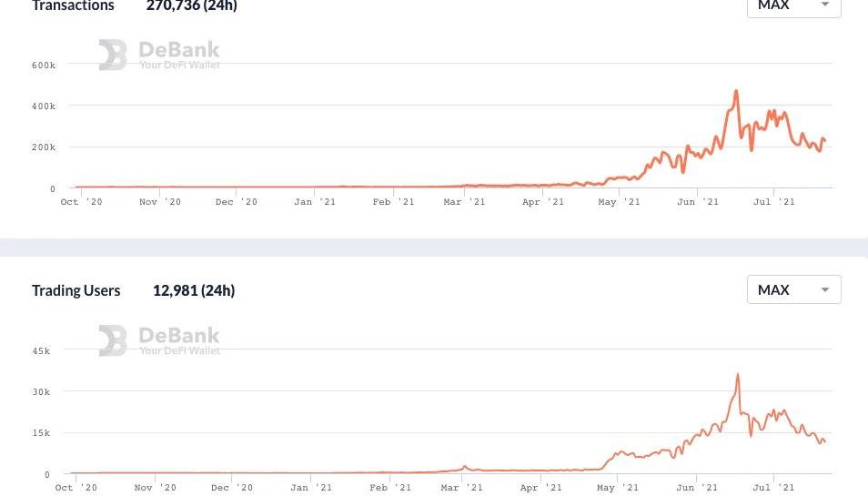Open the Transactions MAX time range dropdown
Viewport: 868px width, 496px height.
click(x=793, y=5)
